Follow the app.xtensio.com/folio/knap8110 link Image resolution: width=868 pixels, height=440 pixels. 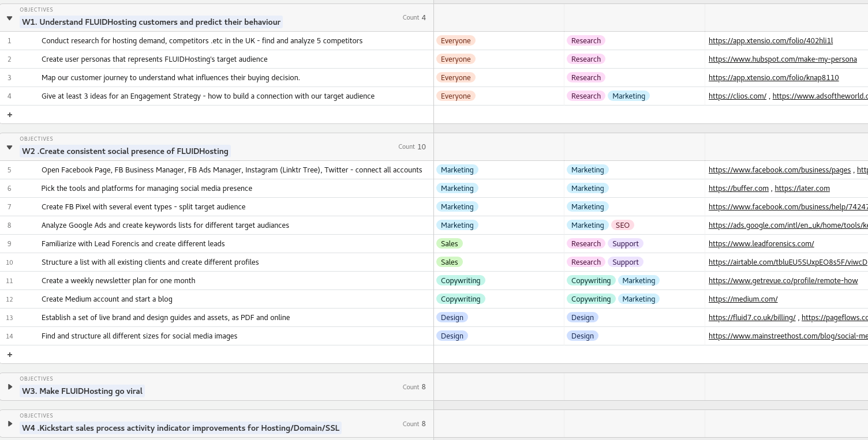click(x=773, y=77)
